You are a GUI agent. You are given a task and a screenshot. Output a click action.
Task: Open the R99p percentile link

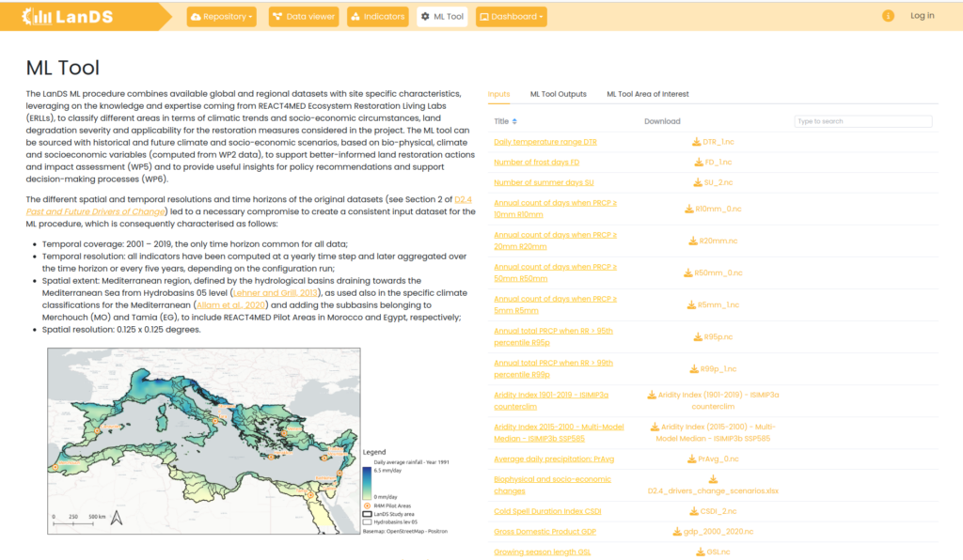pos(553,368)
